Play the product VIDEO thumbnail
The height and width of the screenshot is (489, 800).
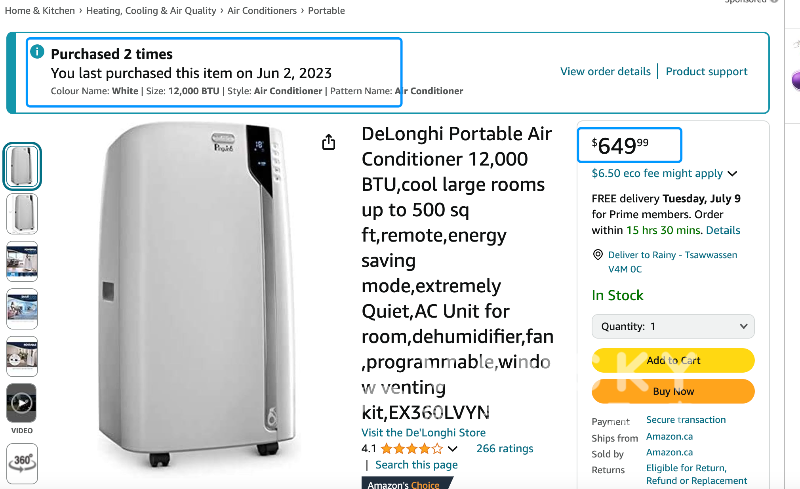pyautogui.click(x=21, y=404)
